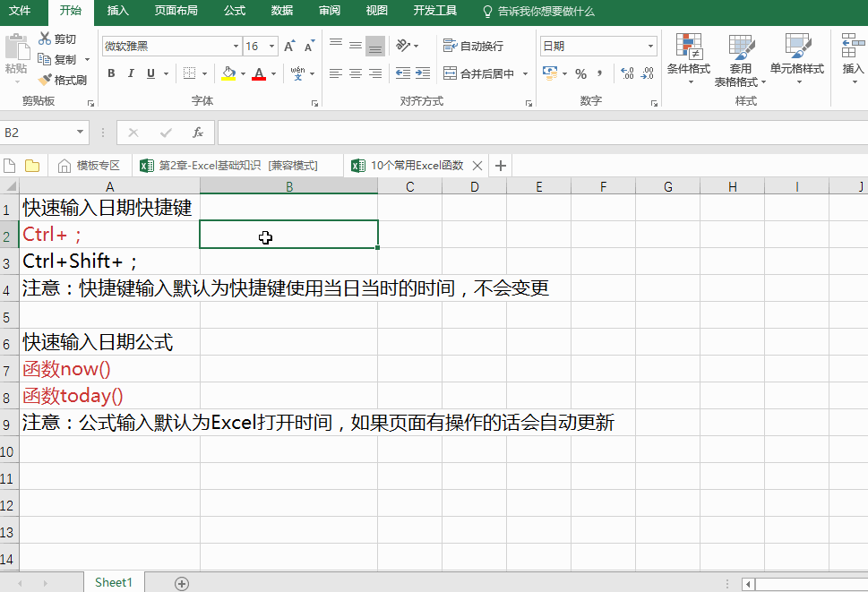Click the fx insert function icon
The width and height of the screenshot is (868, 592).
coord(198,133)
